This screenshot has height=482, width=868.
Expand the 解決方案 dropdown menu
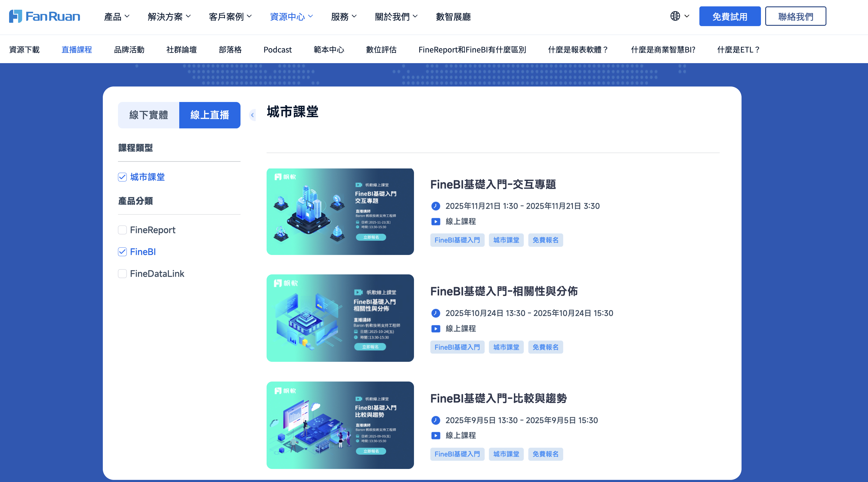point(169,16)
